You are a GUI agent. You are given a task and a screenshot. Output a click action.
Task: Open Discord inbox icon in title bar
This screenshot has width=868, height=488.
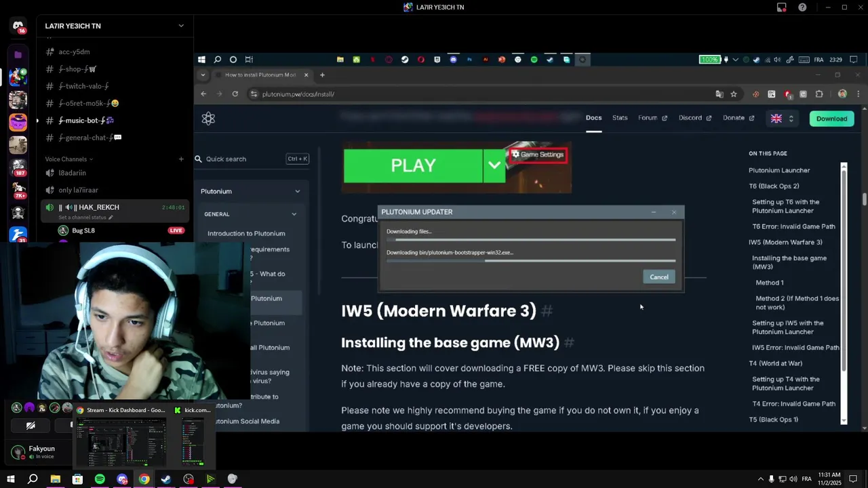click(x=782, y=7)
